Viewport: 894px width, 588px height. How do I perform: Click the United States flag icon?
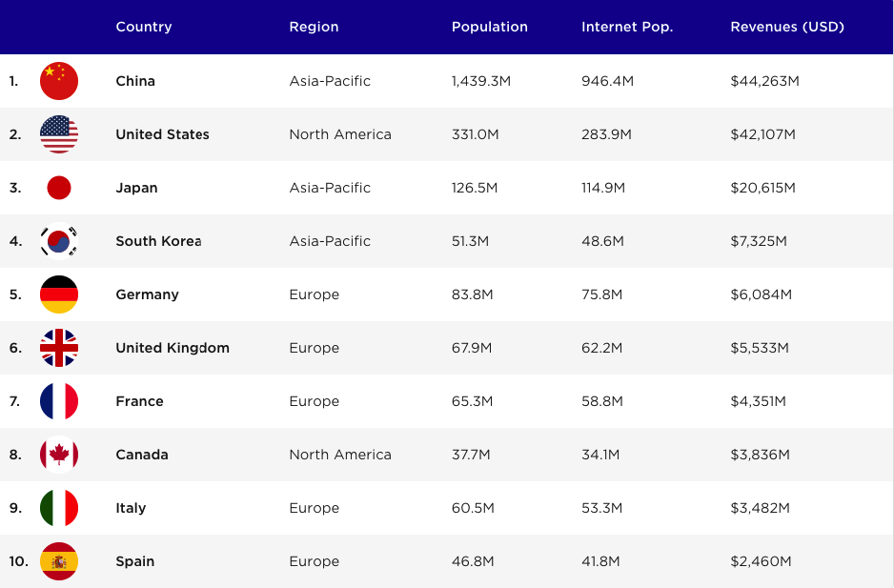(x=59, y=134)
